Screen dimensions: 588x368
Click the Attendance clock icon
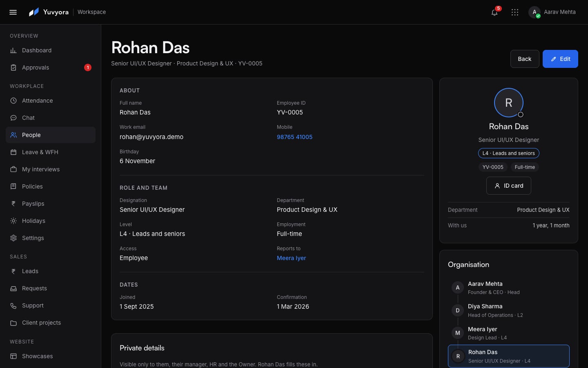tap(13, 101)
